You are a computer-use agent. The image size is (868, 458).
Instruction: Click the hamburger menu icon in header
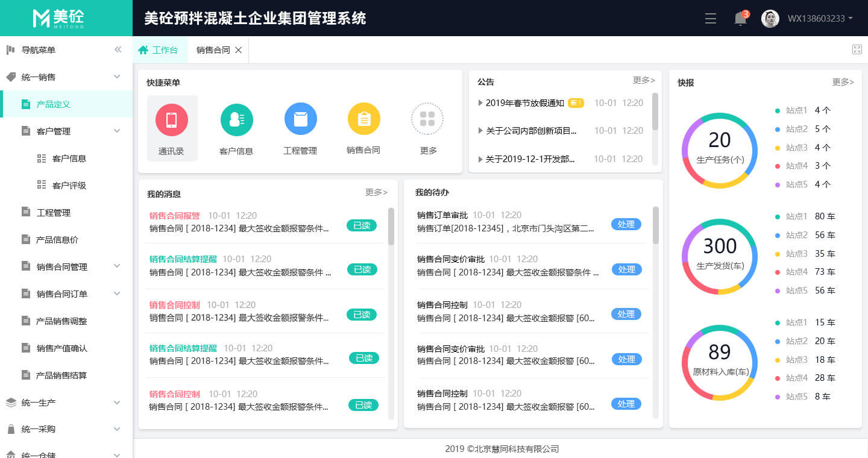[x=711, y=19]
